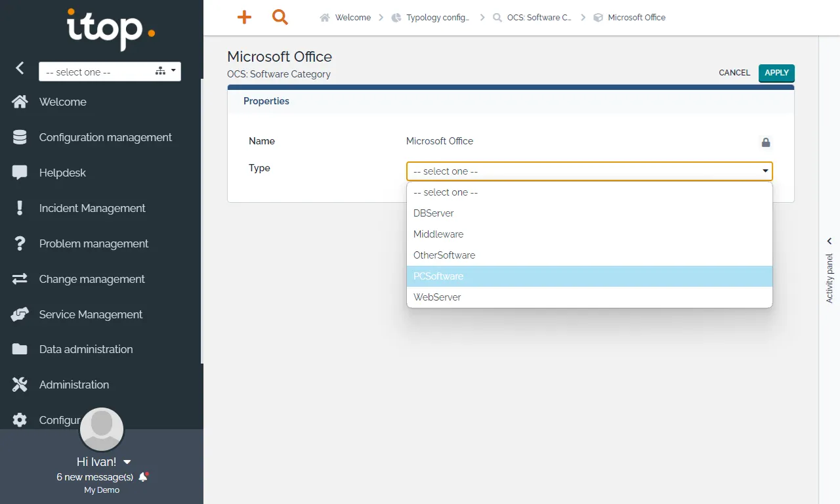The width and height of the screenshot is (840, 504).
Task: Click the pie chart icon in breadcrumb
Action: point(396,18)
